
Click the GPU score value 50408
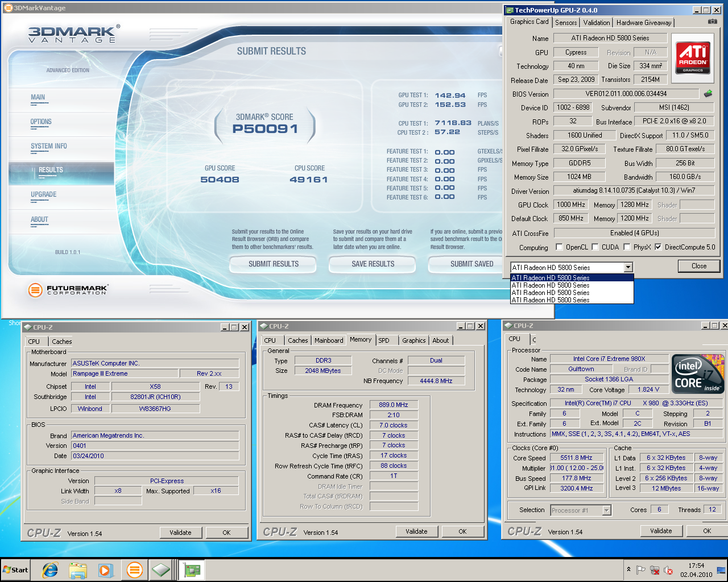[220, 180]
